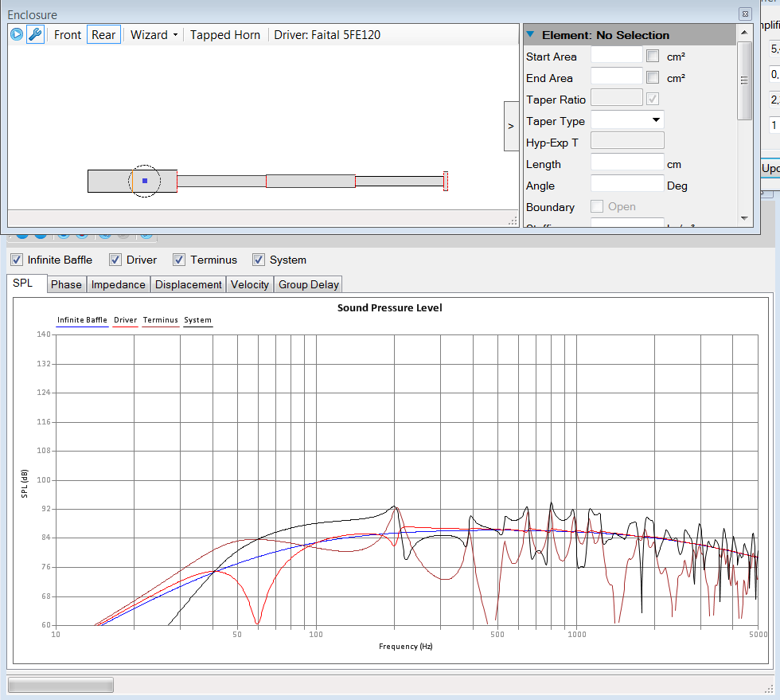Toggle the End Area checkbox
This screenshot has height=700, width=780.
click(653, 77)
